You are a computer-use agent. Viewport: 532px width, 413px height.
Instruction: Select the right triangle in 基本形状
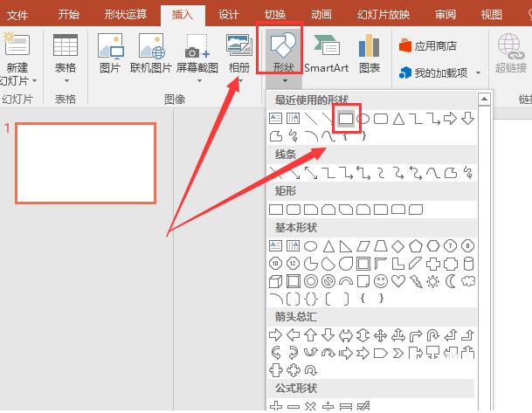[345, 246]
